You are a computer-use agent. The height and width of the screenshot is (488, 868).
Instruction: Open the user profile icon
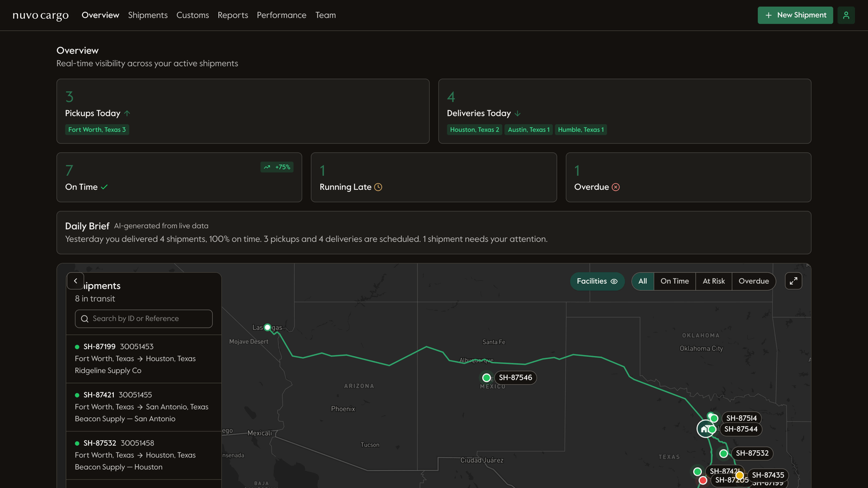click(846, 15)
